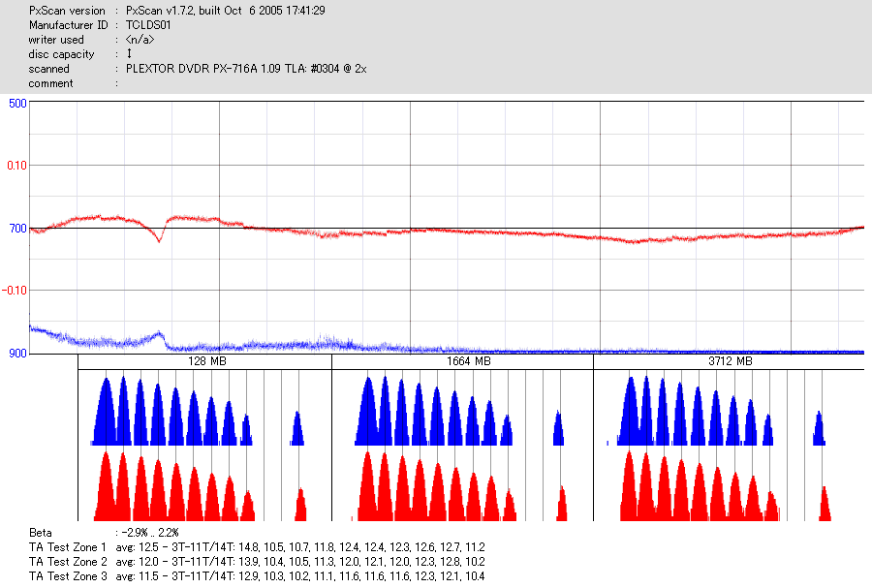Click the first red 3T peak in 3712 MB zone
This screenshot has width=872, height=588.
pyautogui.click(x=629, y=487)
